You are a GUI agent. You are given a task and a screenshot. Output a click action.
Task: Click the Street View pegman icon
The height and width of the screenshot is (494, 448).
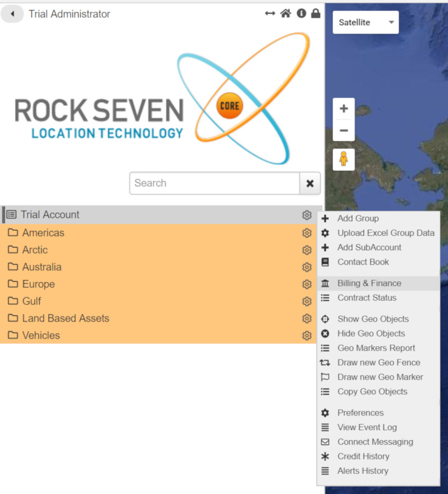[x=344, y=159]
